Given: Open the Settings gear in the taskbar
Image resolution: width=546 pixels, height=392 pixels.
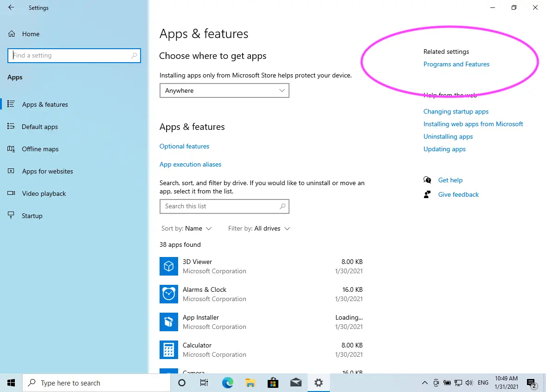Looking at the screenshot, I should pos(318,383).
